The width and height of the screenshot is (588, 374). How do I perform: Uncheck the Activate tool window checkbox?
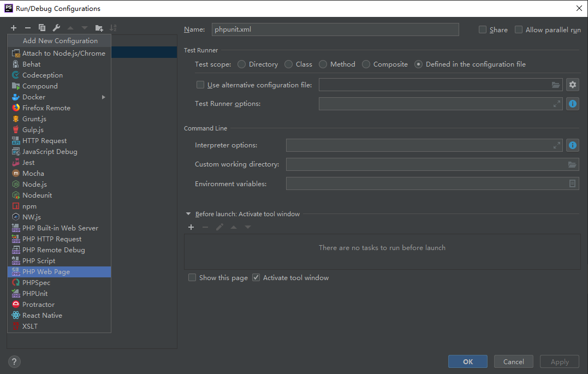coord(256,278)
